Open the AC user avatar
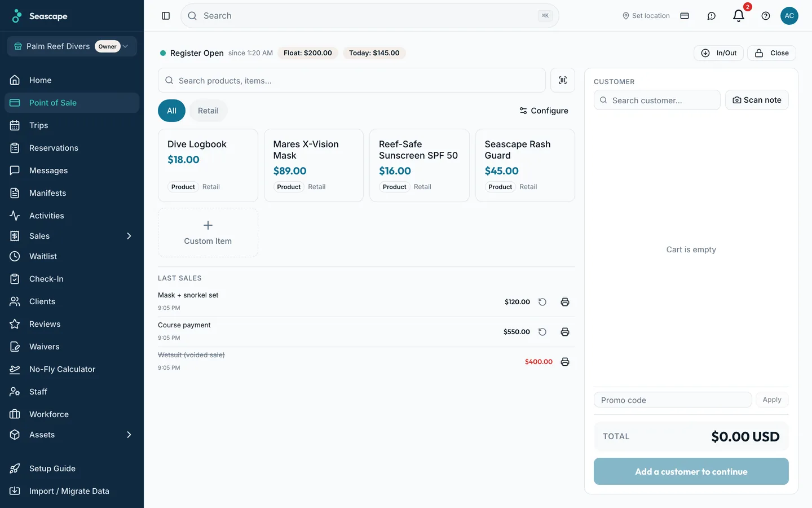The width and height of the screenshot is (812, 508). [x=789, y=16]
